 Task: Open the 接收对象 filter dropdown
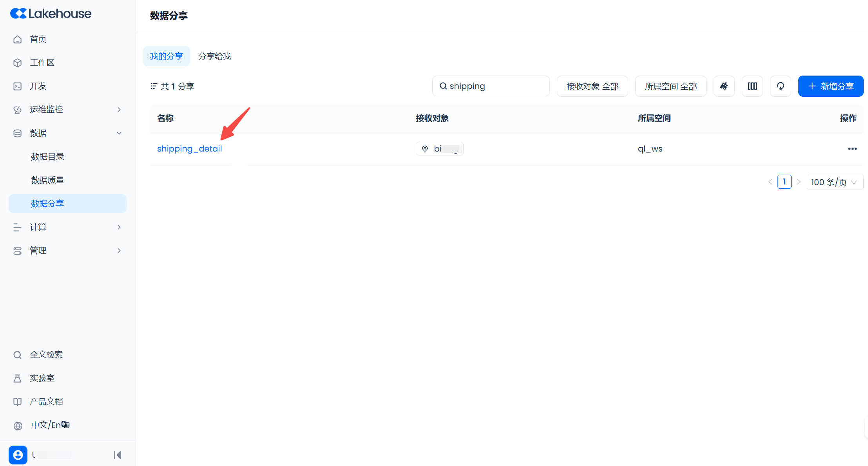pyautogui.click(x=592, y=86)
